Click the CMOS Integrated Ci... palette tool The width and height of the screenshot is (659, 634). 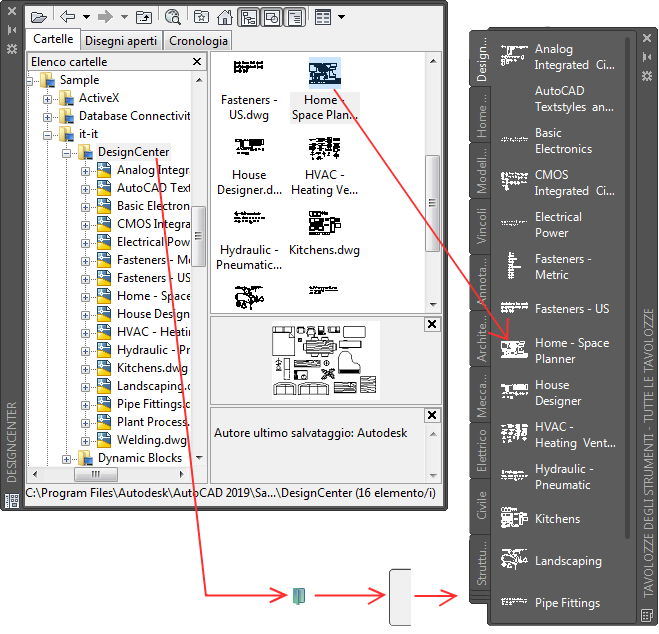pos(558,183)
